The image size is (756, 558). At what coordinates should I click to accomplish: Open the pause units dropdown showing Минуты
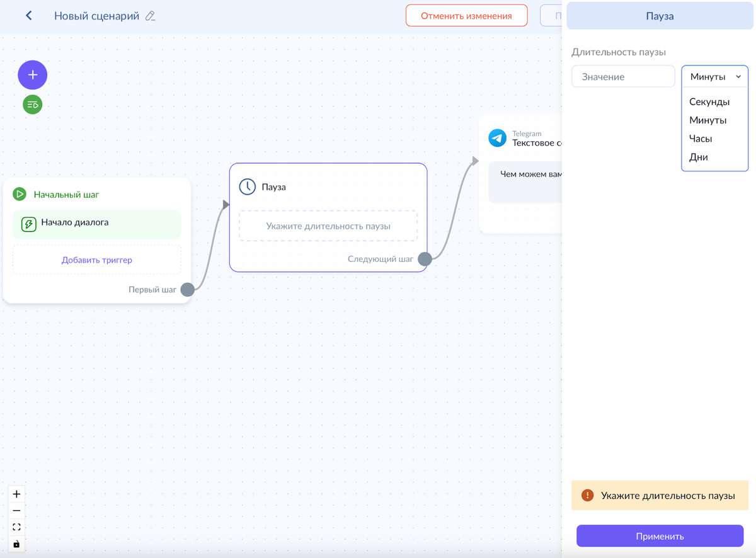(714, 76)
